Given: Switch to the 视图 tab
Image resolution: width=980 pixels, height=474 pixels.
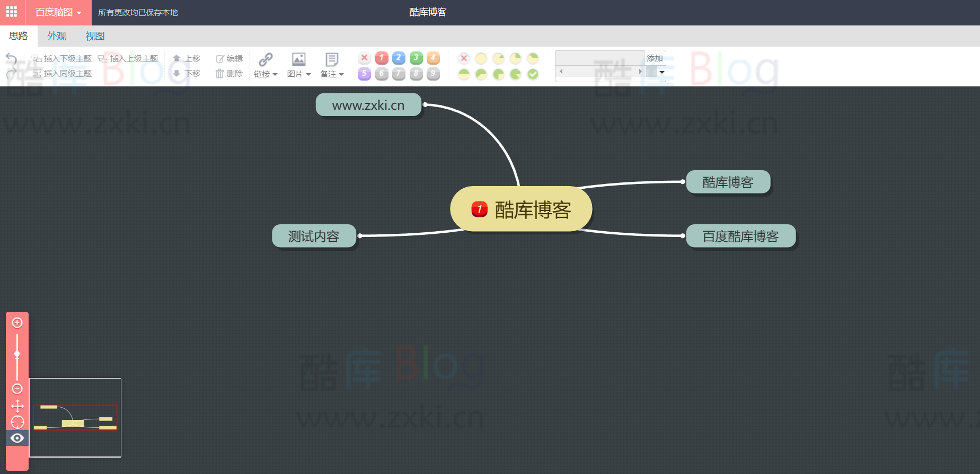Looking at the screenshot, I should point(95,36).
